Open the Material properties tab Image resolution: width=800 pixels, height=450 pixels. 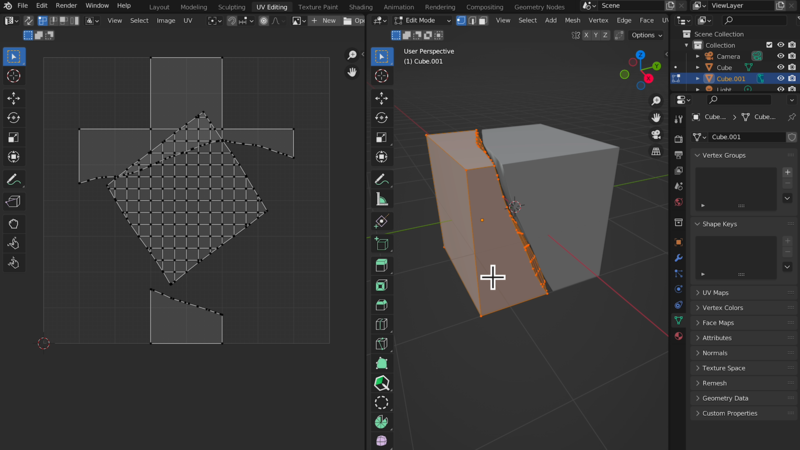click(x=679, y=336)
